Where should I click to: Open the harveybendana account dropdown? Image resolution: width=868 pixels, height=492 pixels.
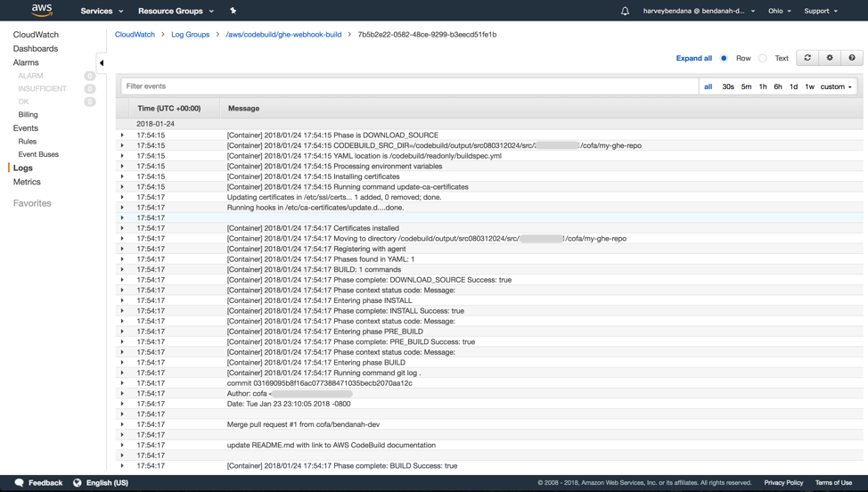(x=699, y=11)
